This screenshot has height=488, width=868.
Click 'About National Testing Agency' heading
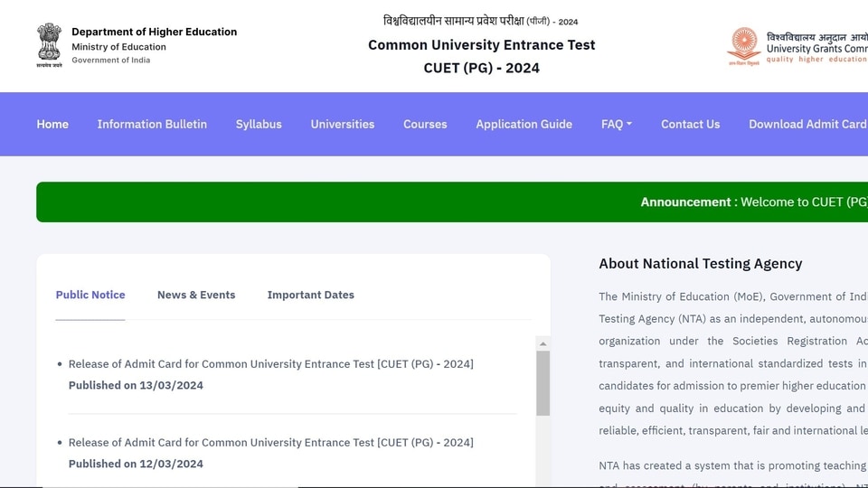point(700,264)
